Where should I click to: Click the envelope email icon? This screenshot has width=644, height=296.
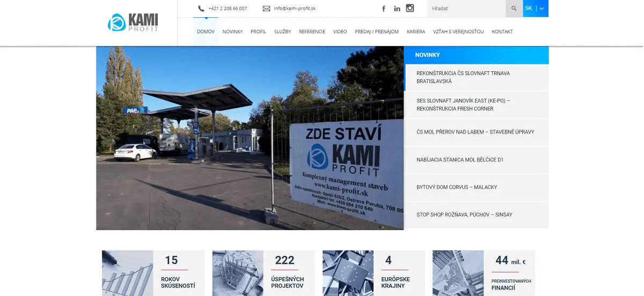coord(267,9)
